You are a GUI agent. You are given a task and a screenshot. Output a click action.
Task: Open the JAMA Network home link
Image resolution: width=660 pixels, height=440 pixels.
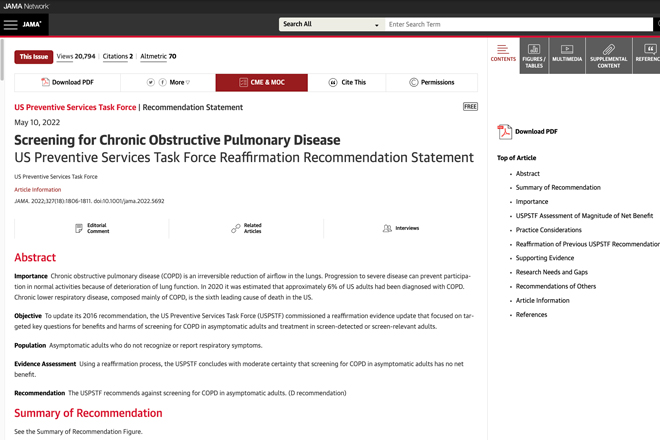coord(26,6)
